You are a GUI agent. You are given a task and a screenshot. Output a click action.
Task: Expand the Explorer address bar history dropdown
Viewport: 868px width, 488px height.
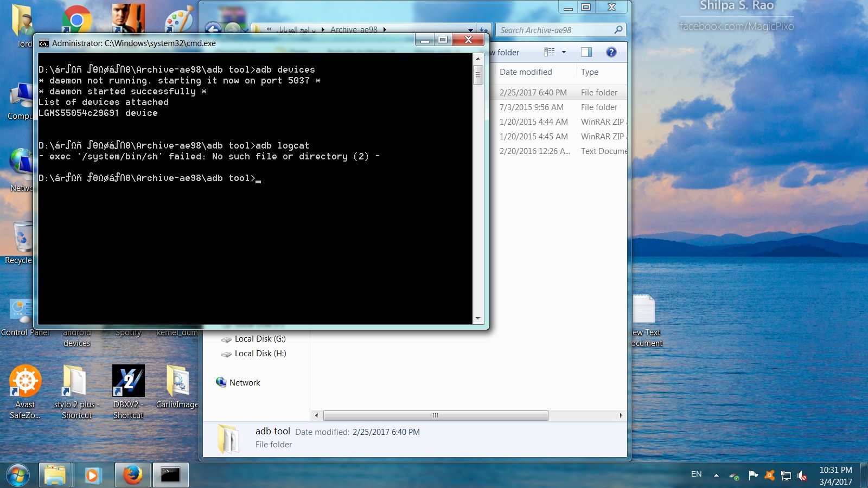(x=470, y=30)
